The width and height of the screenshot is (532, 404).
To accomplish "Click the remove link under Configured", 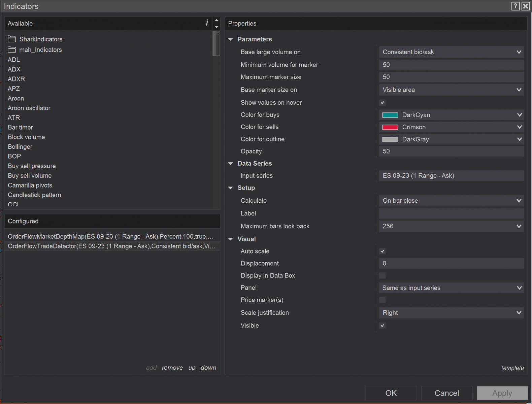I will point(172,368).
